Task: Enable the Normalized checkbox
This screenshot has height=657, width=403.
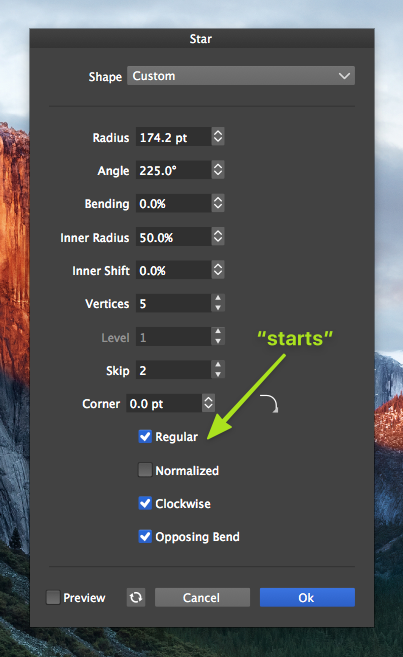Action: coord(145,470)
